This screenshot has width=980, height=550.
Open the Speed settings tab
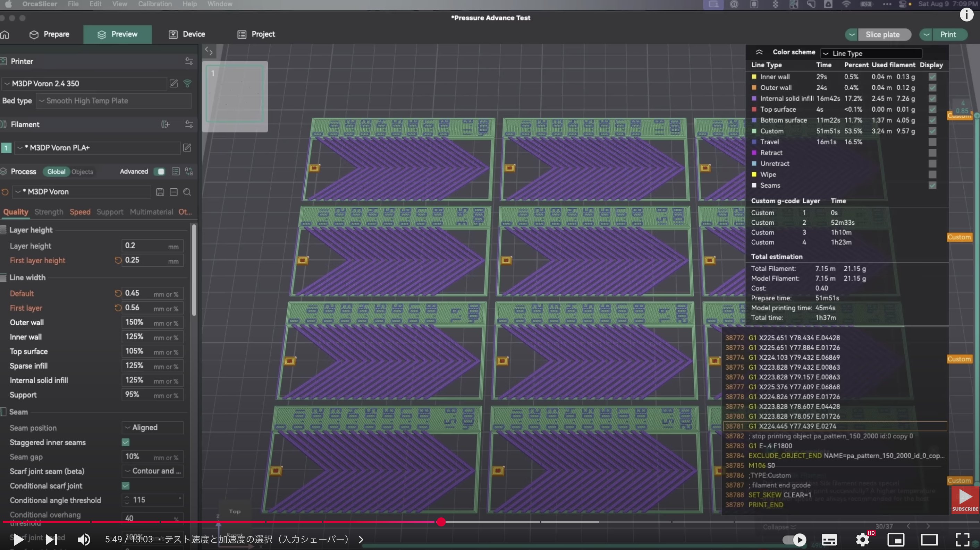click(x=80, y=212)
